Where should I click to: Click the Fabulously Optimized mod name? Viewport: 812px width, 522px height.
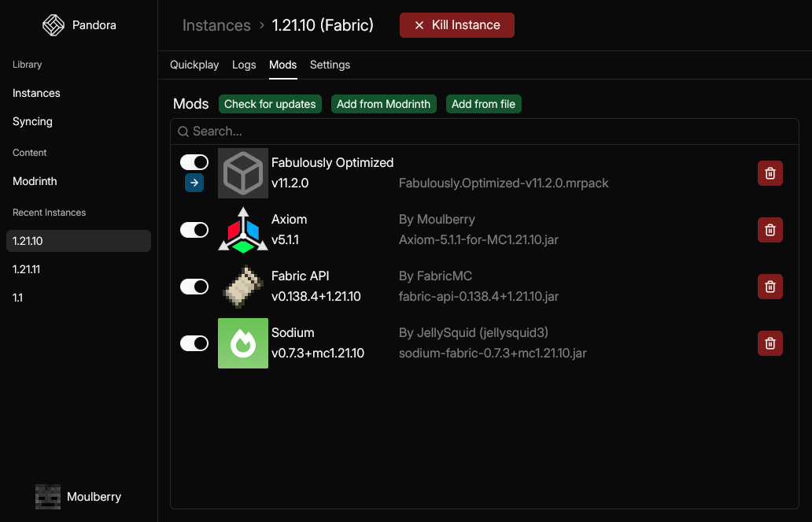333,162
